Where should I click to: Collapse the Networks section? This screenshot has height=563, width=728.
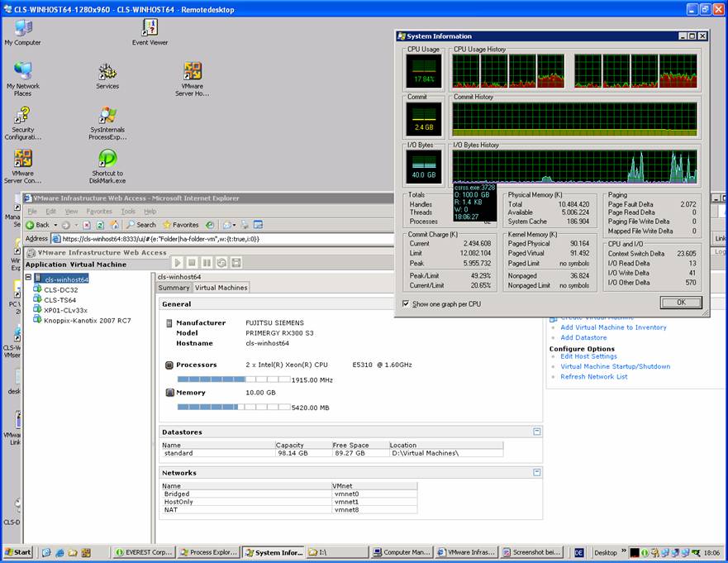[x=537, y=472]
